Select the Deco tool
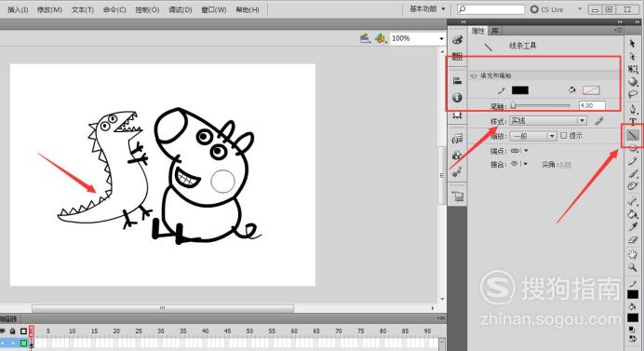The height and width of the screenshot is (351, 644). click(633, 186)
